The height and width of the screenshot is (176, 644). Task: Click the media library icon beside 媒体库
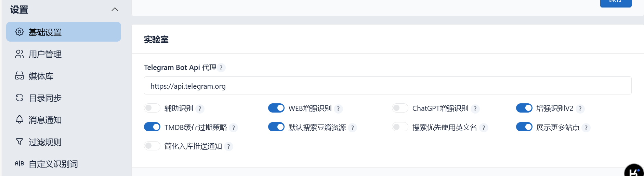[x=19, y=76]
